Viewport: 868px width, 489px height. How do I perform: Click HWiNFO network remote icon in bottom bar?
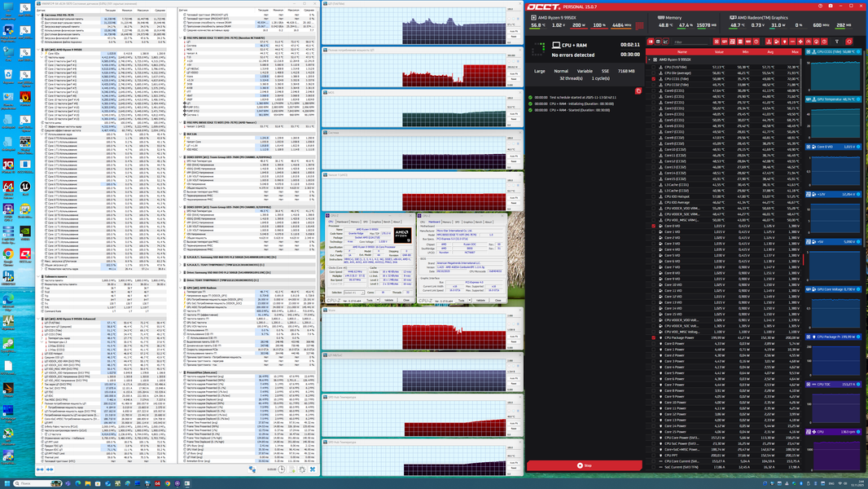click(x=252, y=469)
